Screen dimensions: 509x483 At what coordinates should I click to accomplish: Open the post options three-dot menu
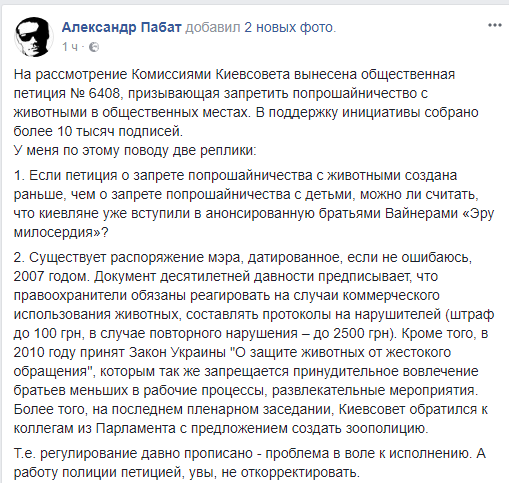(495, 25)
